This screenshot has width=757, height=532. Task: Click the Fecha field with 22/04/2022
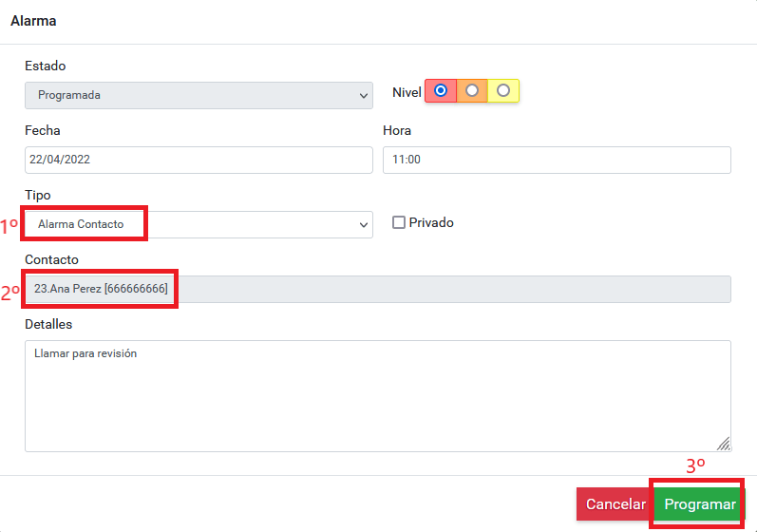coord(199,160)
